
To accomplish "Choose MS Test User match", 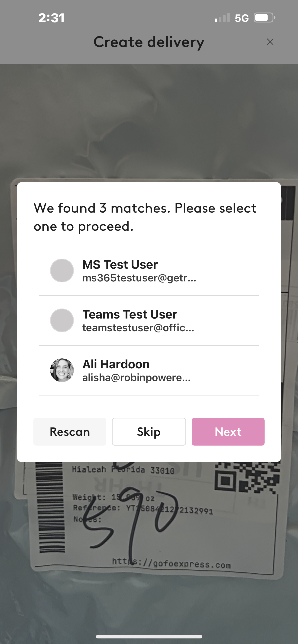I will 149,271.
